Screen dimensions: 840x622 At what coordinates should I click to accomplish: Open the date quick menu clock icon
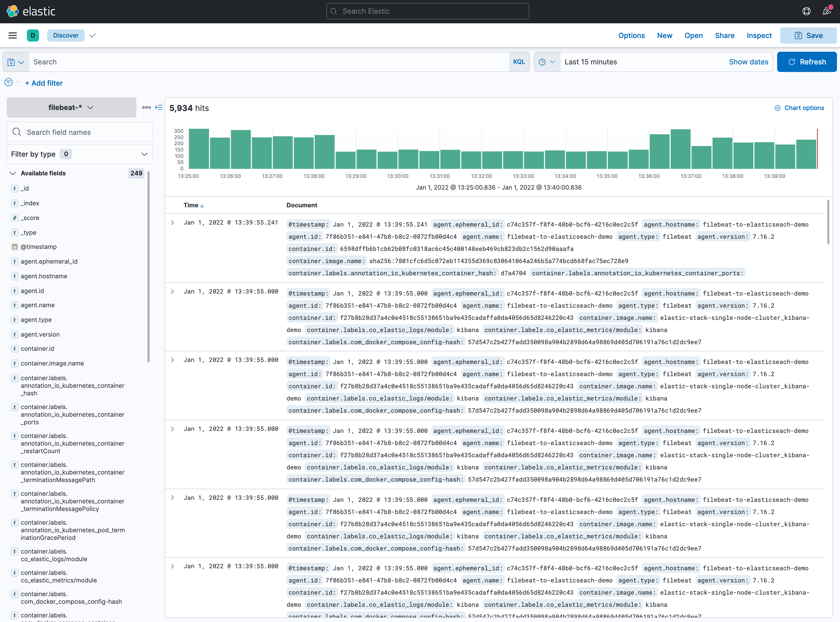click(x=547, y=62)
